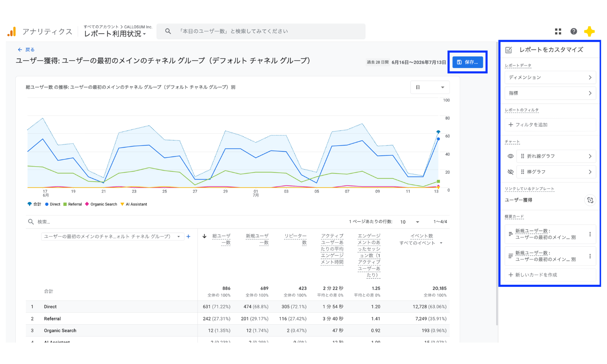Click the drag handle of 棒グラフ
This screenshot has height=364, width=607.
(x=522, y=172)
